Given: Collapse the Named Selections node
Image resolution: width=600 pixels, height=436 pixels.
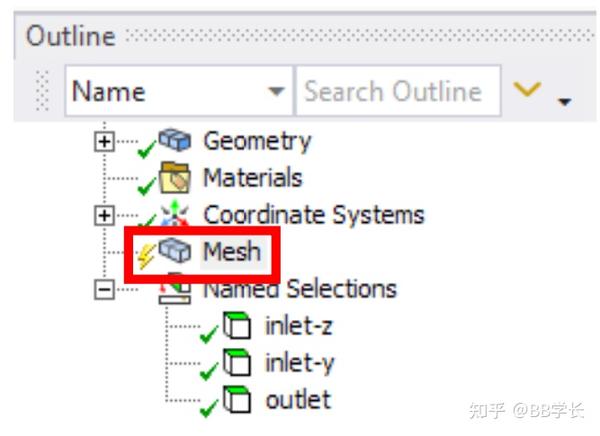Looking at the screenshot, I should click(x=101, y=290).
